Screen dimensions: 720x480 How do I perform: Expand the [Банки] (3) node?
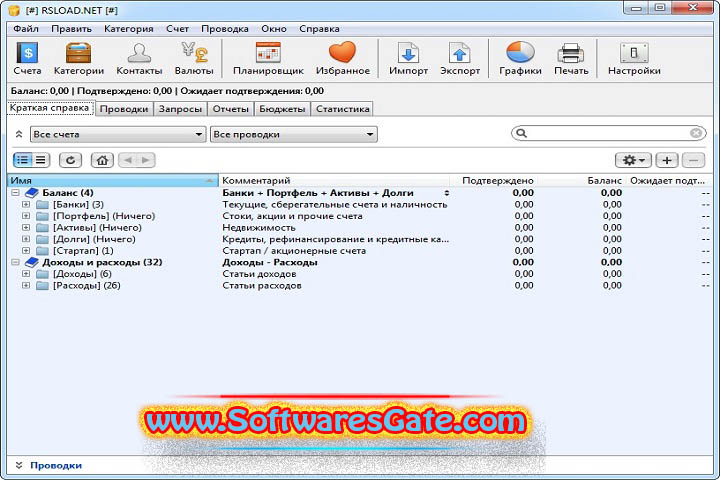[26, 204]
